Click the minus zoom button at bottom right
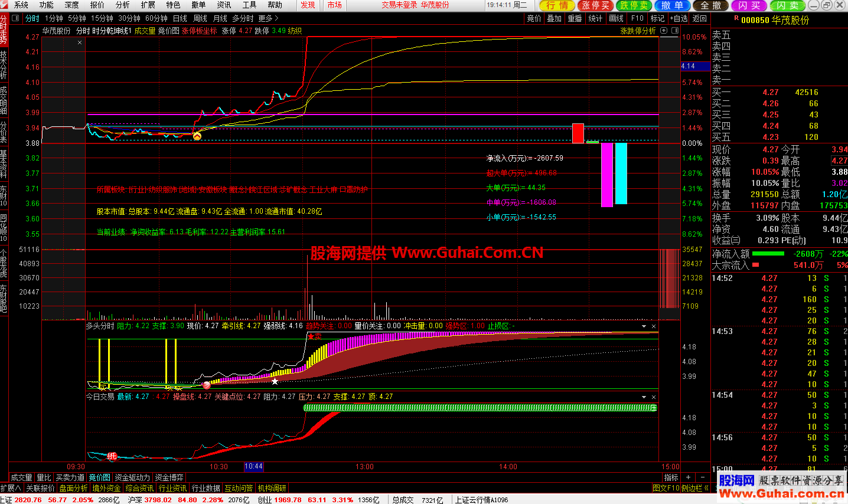Screen dimensions: 848x504 (702, 477)
